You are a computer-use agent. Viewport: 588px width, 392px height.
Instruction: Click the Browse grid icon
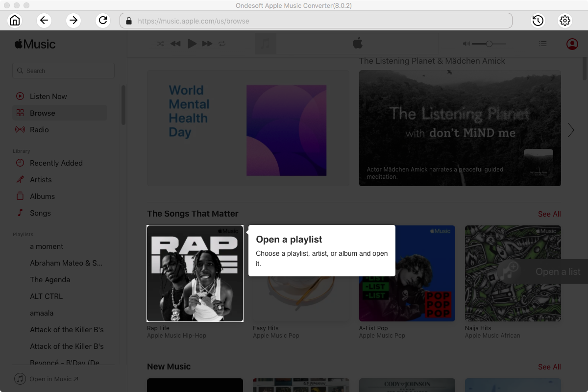20,113
